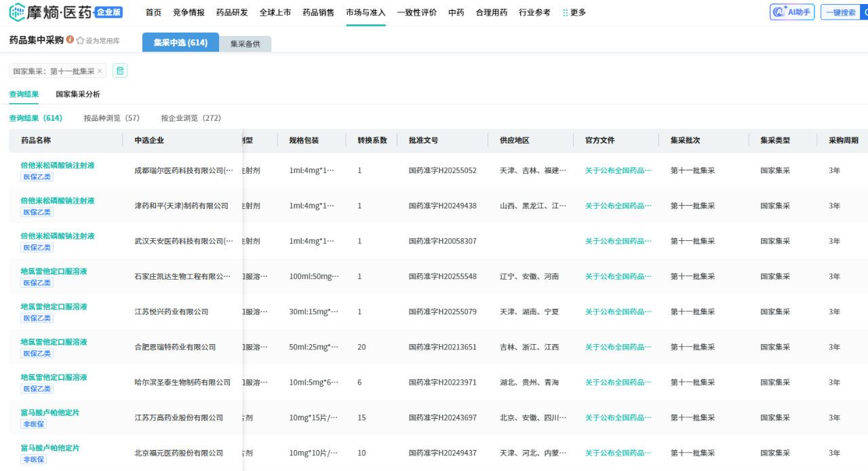
Task: Switch to 按品种浏览 (57) view
Action: 111,118
